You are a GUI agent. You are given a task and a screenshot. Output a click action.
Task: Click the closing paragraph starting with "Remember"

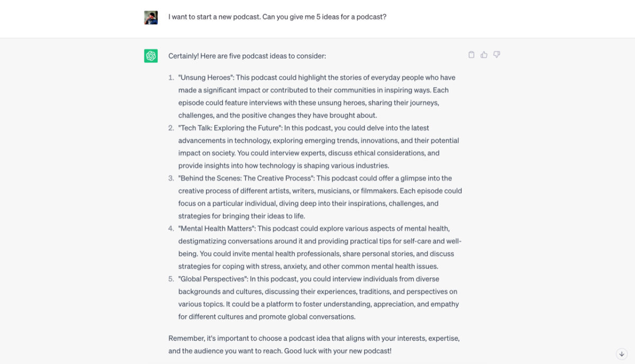click(314, 344)
